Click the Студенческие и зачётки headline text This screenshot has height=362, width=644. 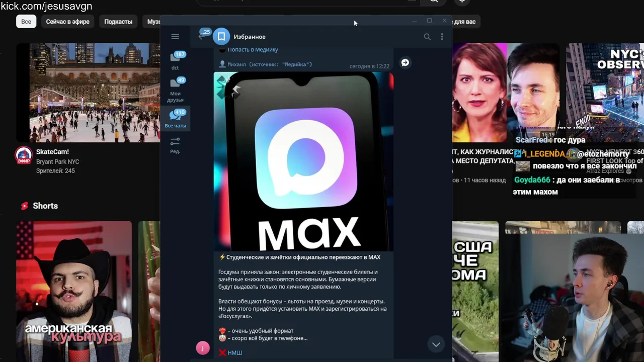point(303,257)
